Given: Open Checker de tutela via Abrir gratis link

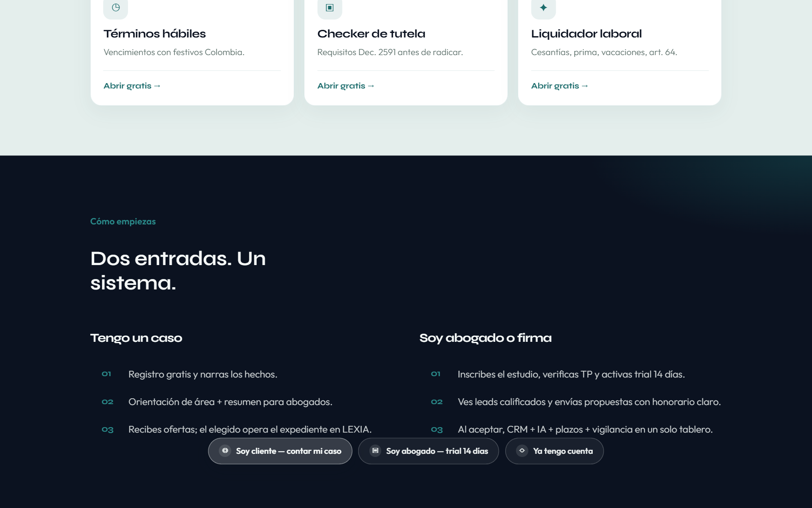Looking at the screenshot, I should (346, 86).
